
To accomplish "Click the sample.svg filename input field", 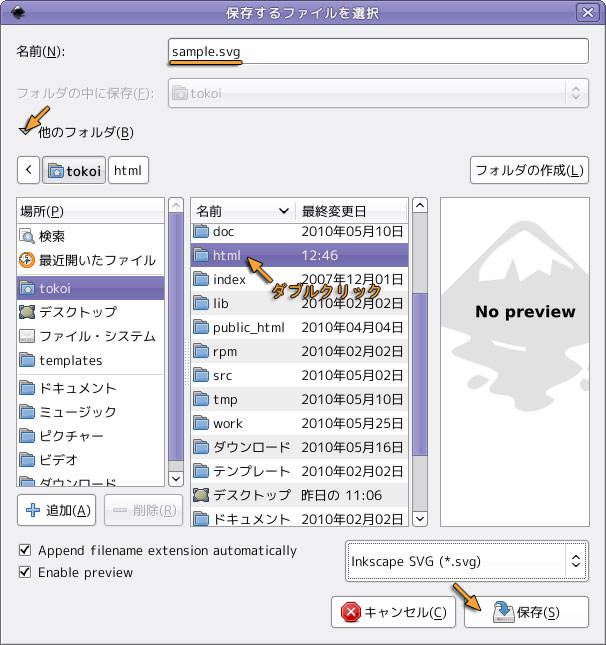I will [378, 51].
